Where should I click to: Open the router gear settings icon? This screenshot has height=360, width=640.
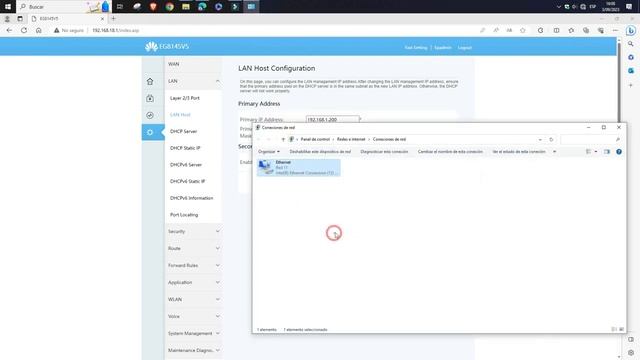tap(150, 132)
